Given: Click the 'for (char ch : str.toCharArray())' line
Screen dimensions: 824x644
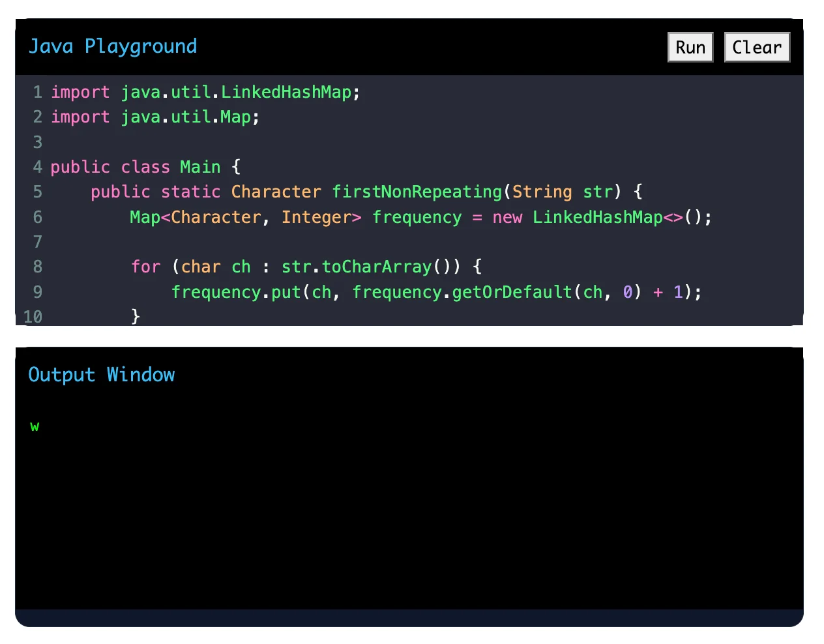Looking at the screenshot, I should [x=306, y=267].
